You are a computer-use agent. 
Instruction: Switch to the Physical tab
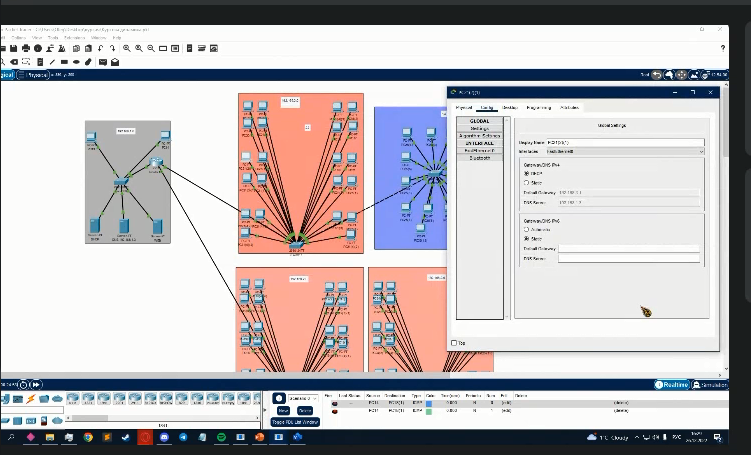pos(464,107)
